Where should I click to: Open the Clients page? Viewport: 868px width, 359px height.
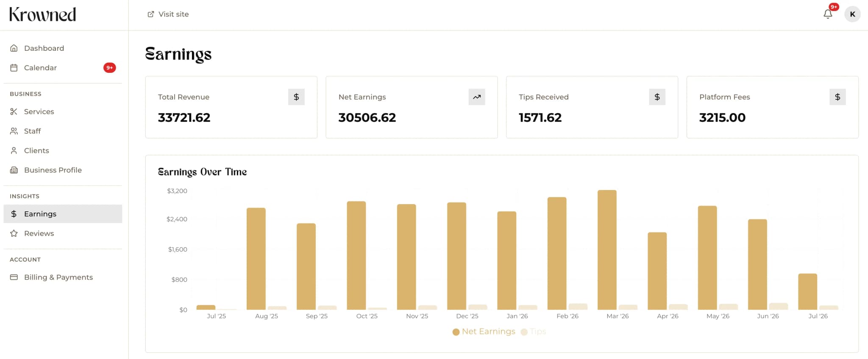click(63, 151)
